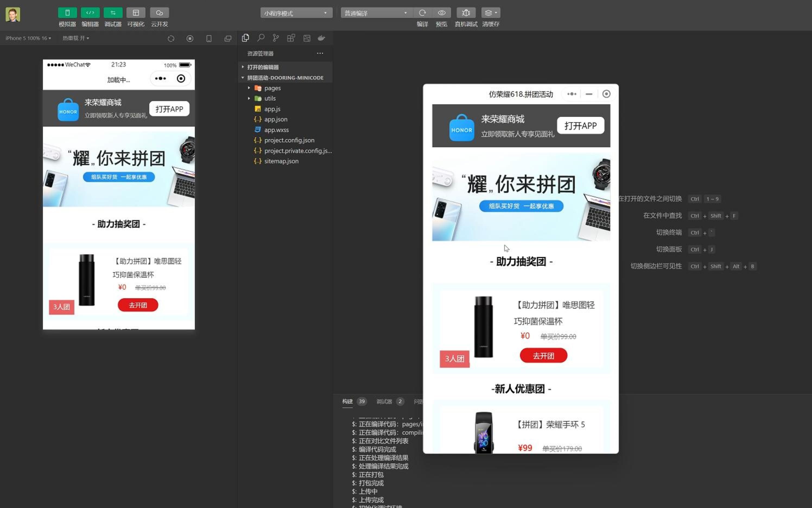Click the 耀你来拼团 banner in simulator
Image resolution: width=812 pixels, height=508 pixels.
tap(119, 167)
